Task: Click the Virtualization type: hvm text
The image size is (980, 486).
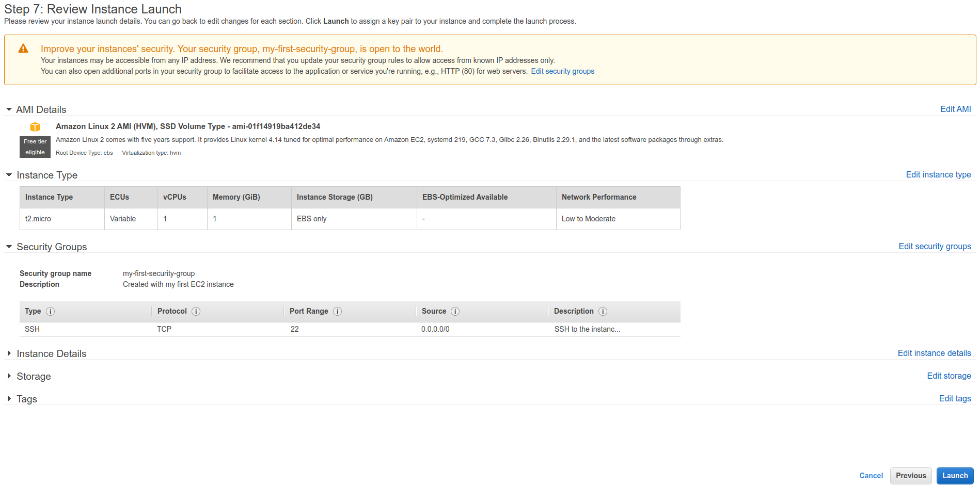Action: click(x=151, y=153)
